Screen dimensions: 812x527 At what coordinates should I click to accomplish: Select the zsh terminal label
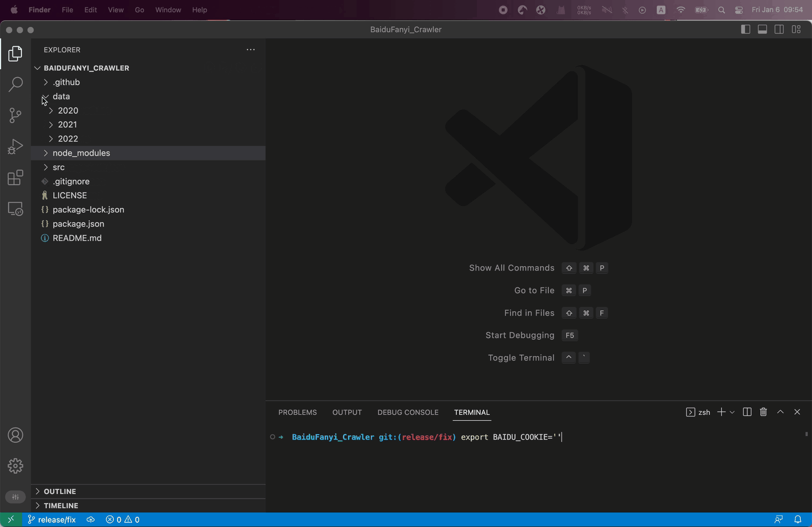[698, 412]
